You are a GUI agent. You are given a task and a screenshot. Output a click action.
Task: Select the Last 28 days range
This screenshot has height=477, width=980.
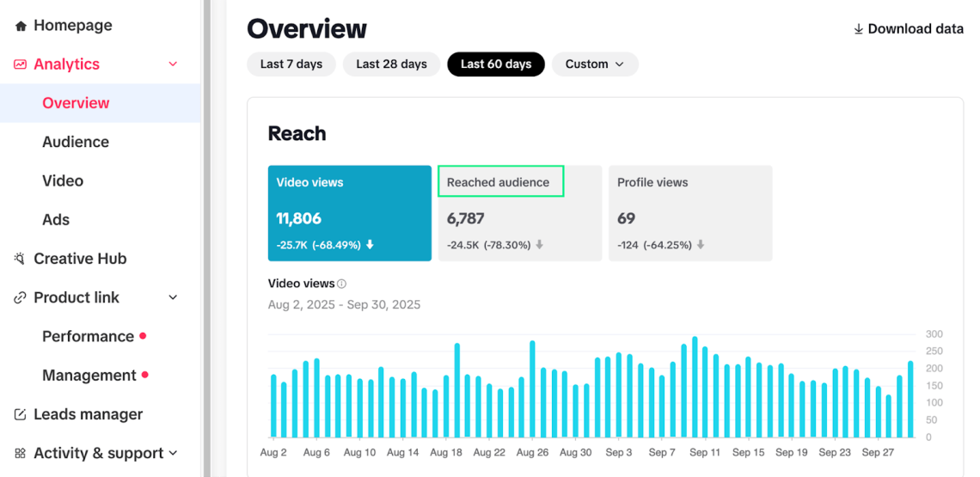(x=391, y=64)
